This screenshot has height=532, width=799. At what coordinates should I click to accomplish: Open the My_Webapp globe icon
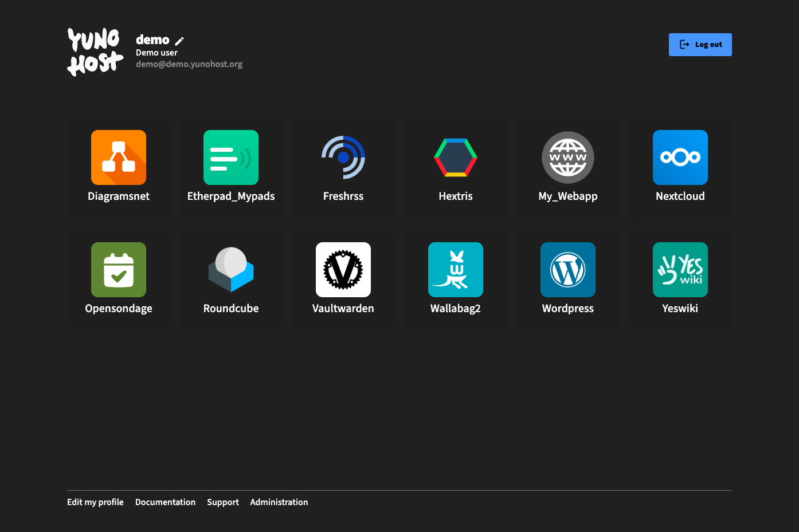568,157
